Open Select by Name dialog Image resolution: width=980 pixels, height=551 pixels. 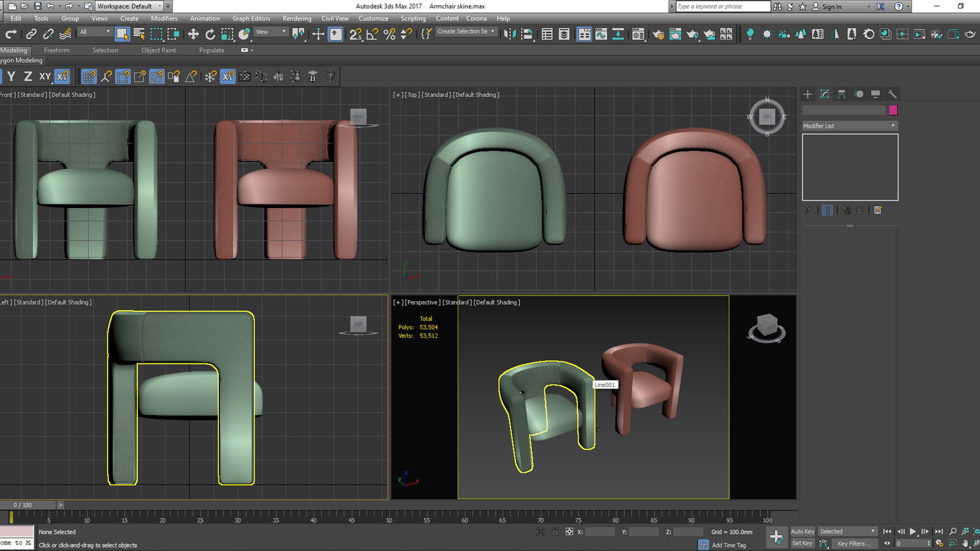[139, 34]
